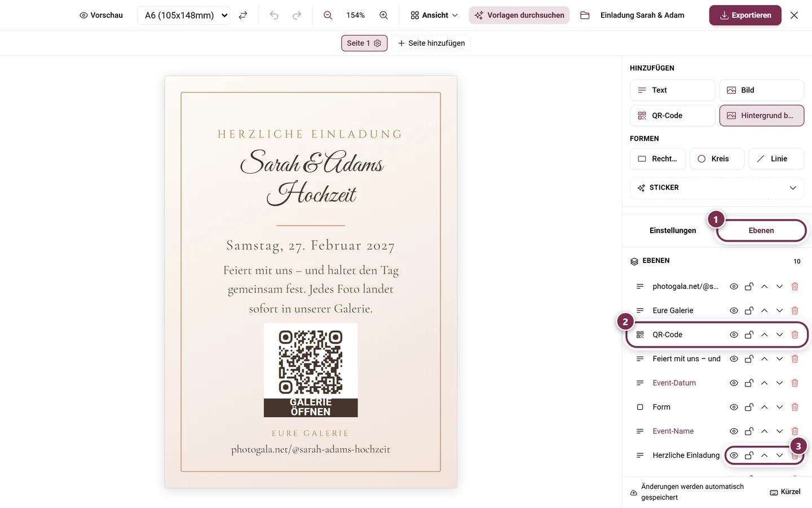Undo the last change
This screenshot has width=812, height=508.
coord(274,15)
